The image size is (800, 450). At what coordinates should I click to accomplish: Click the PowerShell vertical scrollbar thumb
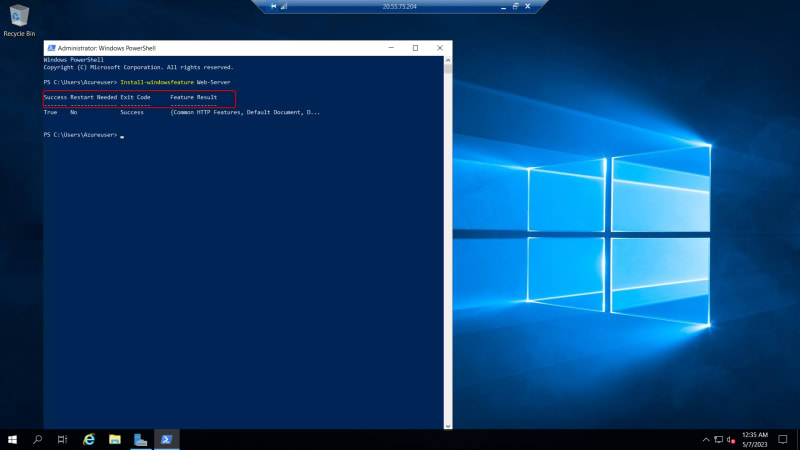coord(448,69)
